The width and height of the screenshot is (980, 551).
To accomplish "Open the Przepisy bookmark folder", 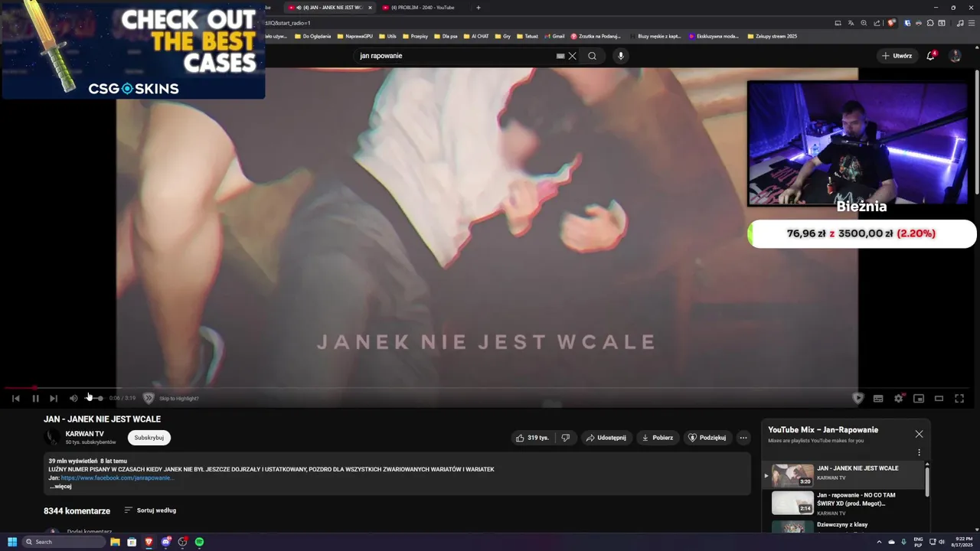I will [x=415, y=36].
